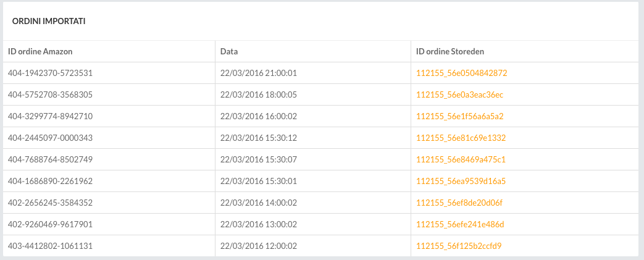Click order link 112155_56e1f56a6a5a2
This screenshot has width=644, height=260.
click(460, 116)
